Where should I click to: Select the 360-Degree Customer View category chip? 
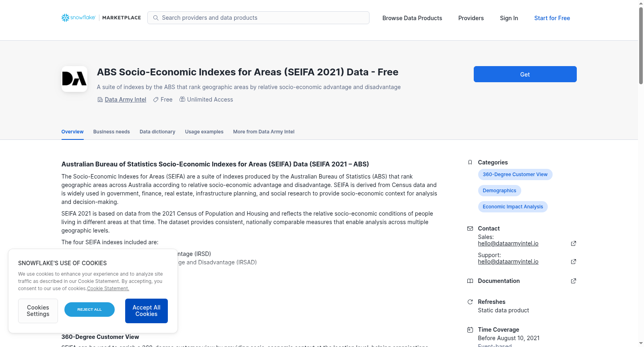515,175
